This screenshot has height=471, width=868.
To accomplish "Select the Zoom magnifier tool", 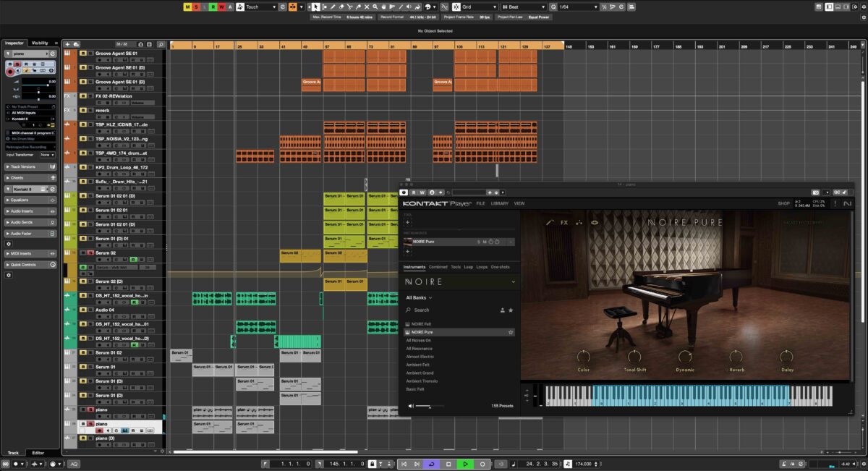I will click(375, 7).
